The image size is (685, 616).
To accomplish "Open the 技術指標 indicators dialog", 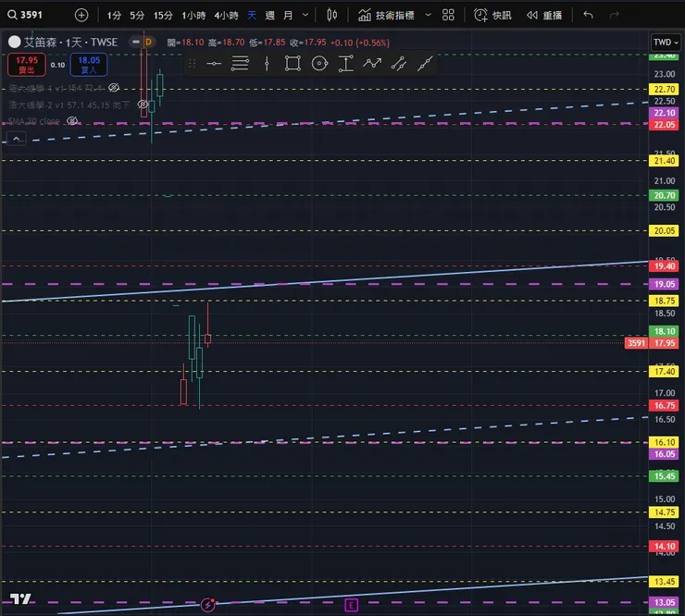I will (386, 16).
